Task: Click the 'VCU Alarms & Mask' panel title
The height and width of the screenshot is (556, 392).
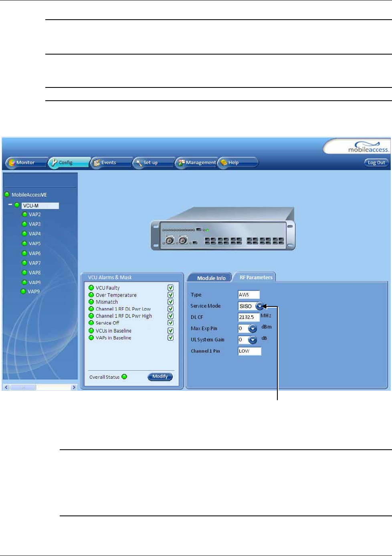Action: point(110,277)
